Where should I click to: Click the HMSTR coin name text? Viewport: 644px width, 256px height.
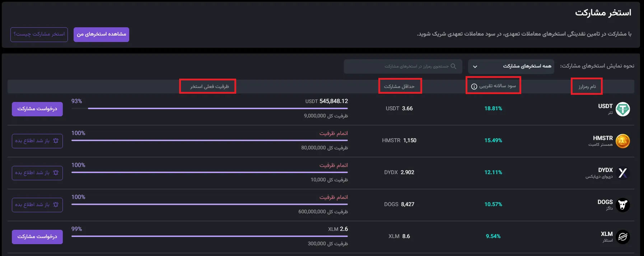(603, 138)
